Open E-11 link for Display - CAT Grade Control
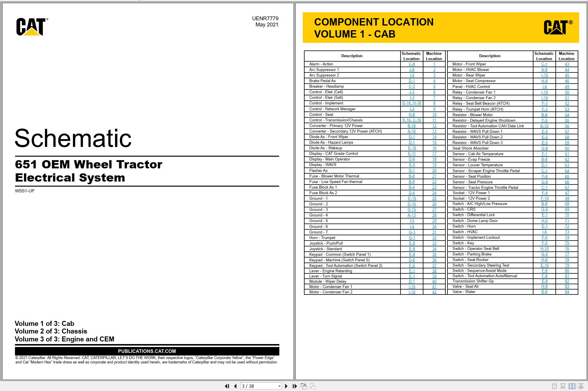This screenshot has height=391, width=588. pos(412,153)
